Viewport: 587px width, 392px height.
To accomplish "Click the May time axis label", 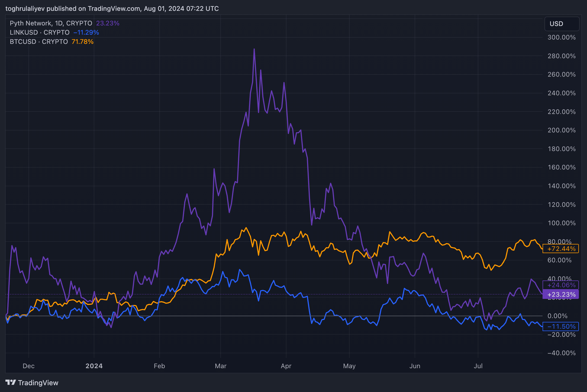I will pyautogui.click(x=349, y=366).
